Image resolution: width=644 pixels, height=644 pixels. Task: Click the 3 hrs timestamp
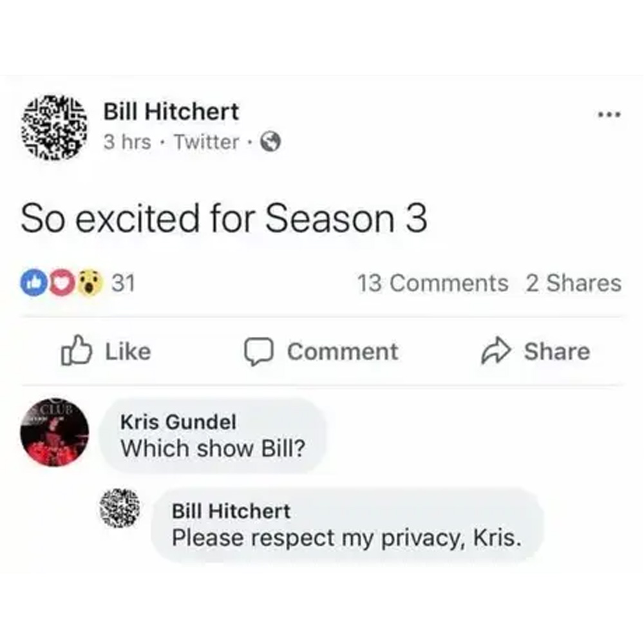pos(128,142)
